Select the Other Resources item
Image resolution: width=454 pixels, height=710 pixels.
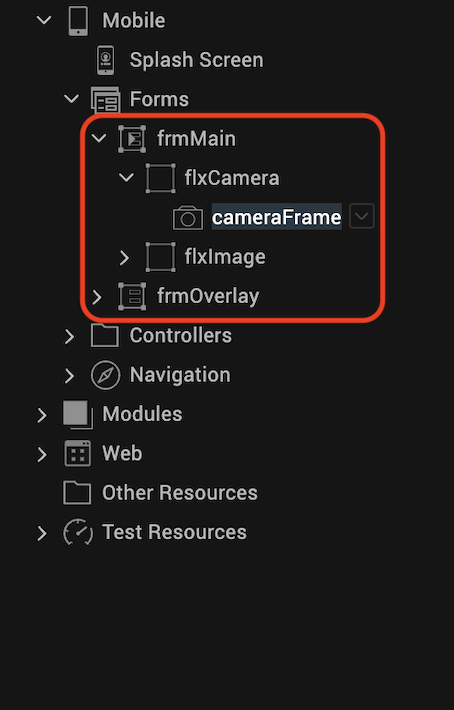point(160,493)
